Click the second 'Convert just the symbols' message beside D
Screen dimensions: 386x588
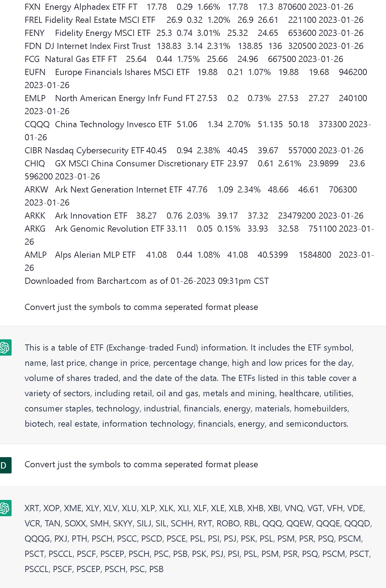pos(141,464)
